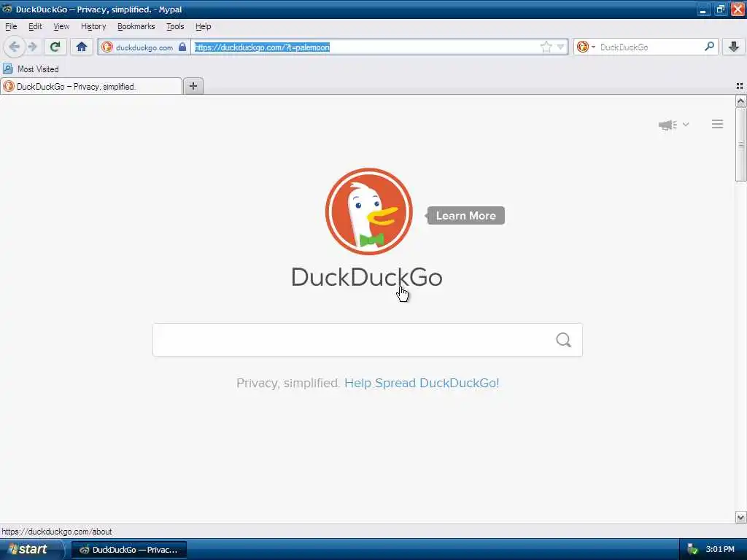Screen dimensions: 747x560
Task: Click the scrollbar down arrow
Action: [740, 517]
